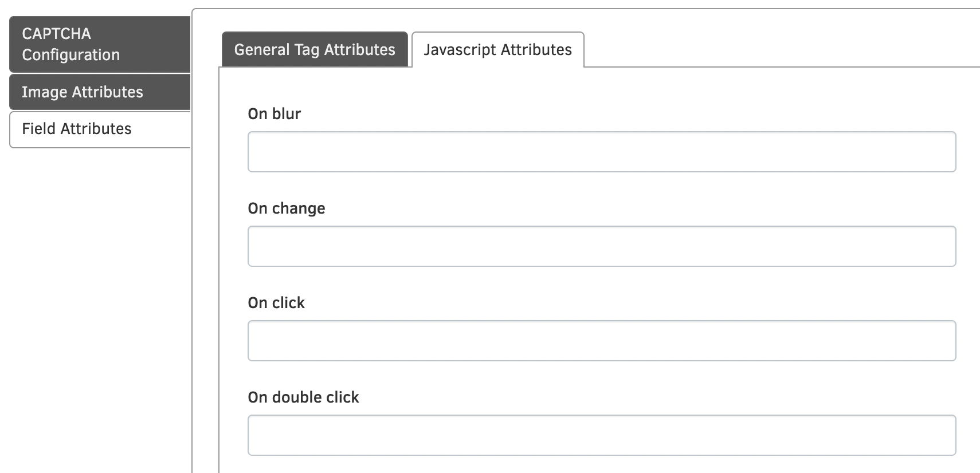The height and width of the screenshot is (473, 980).
Task: Select the text box under On click label
Action: click(x=601, y=341)
